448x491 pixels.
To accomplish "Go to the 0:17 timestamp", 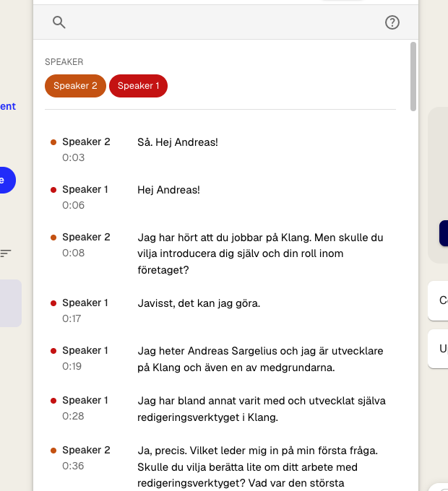I will 73,318.
